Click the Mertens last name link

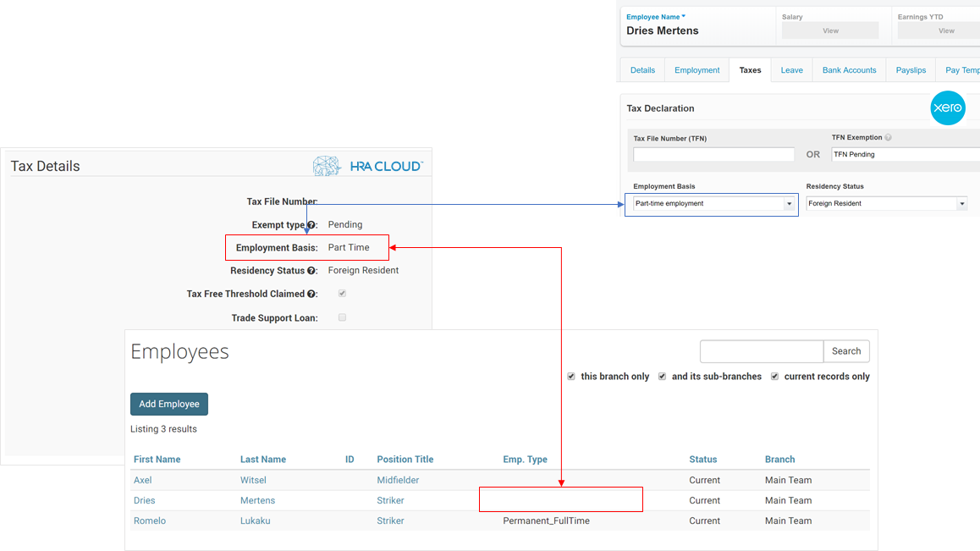[x=257, y=500]
